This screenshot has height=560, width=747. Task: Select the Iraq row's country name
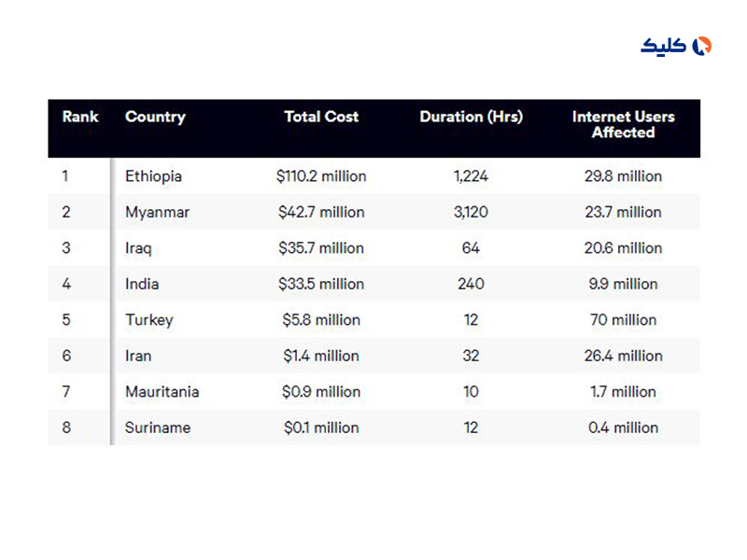point(138,248)
